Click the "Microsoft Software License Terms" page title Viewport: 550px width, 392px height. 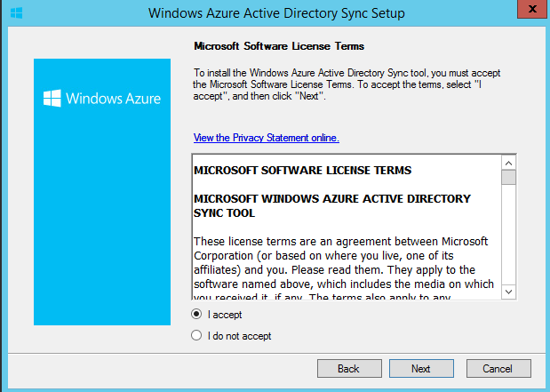[279, 46]
